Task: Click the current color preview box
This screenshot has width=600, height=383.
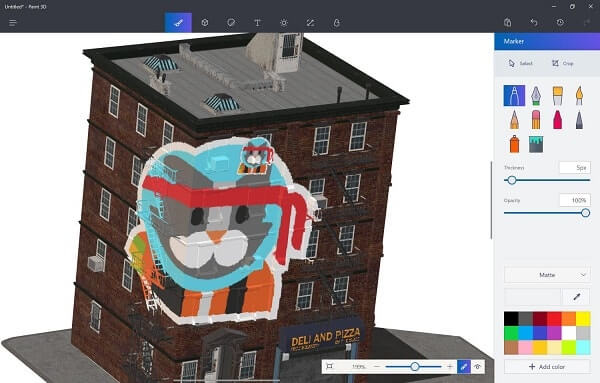Action: (532, 297)
